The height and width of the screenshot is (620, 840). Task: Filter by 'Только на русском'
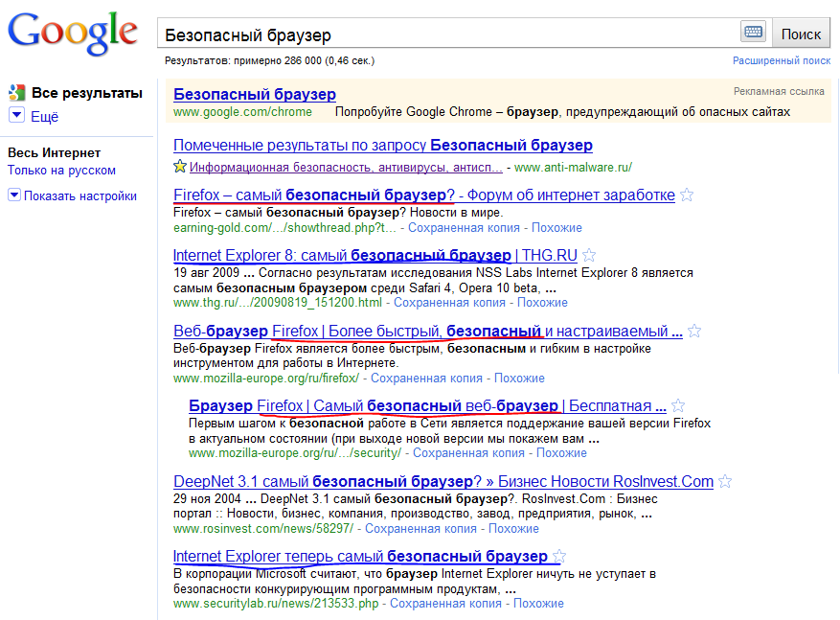(61, 171)
